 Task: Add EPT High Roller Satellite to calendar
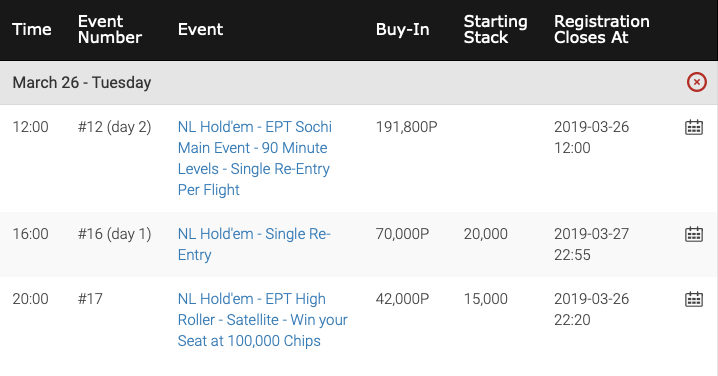click(694, 299)
